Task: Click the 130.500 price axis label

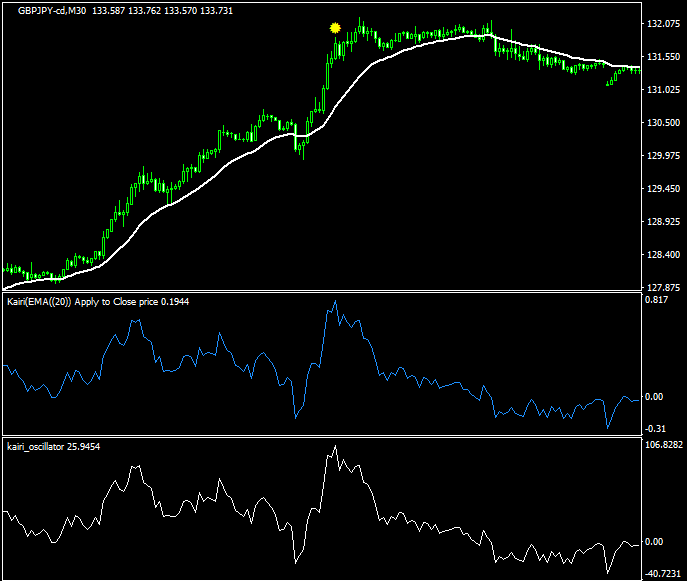Action: click(661, 123)
